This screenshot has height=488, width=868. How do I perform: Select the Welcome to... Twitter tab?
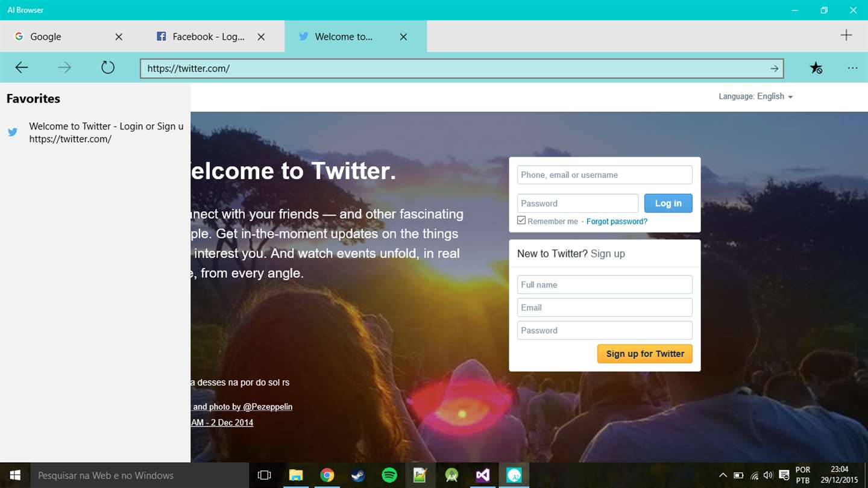356,37
